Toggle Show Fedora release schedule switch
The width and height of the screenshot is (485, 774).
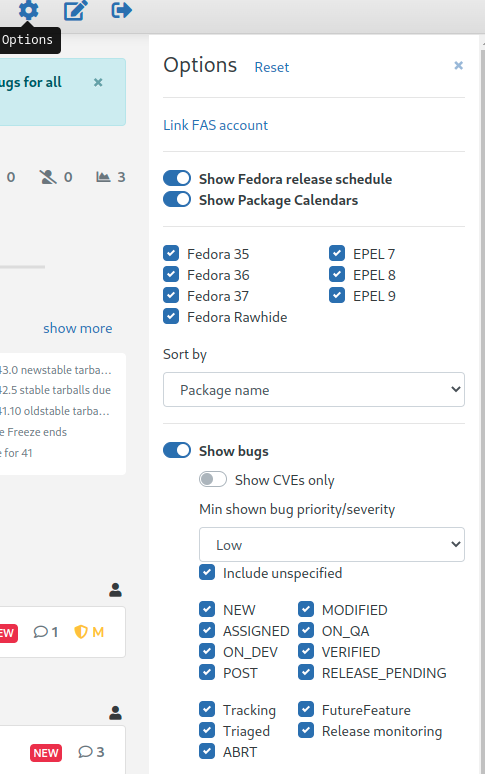(x=177, y=178)
